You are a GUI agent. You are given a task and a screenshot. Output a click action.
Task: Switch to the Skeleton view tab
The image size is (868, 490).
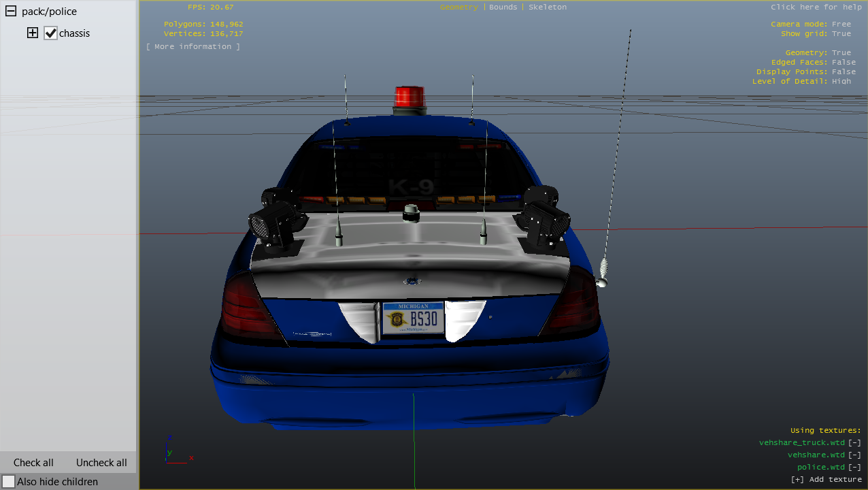(547, 7)
